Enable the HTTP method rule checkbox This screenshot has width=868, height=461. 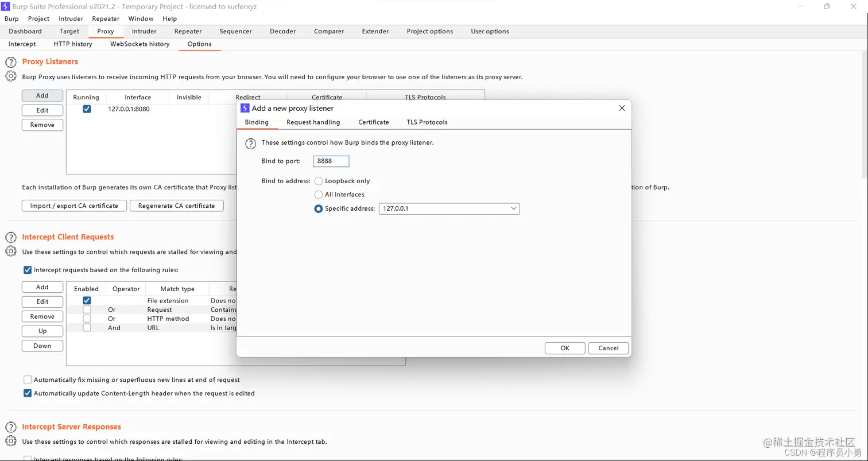point(87,319)
